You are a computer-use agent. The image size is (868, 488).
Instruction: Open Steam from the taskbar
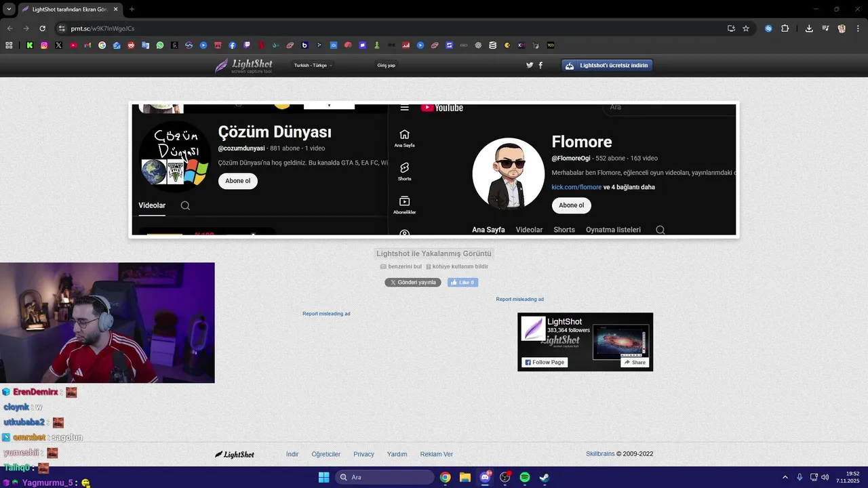545,477
